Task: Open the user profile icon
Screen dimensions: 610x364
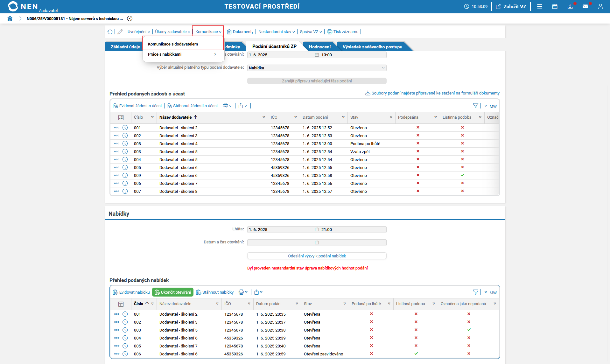Action: coord(600,6)
